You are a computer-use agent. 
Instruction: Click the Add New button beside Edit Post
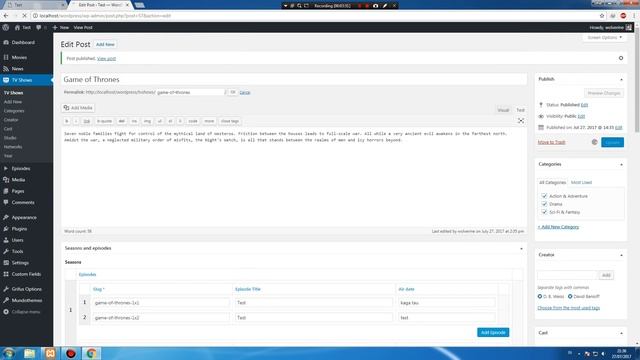(105, 44)
